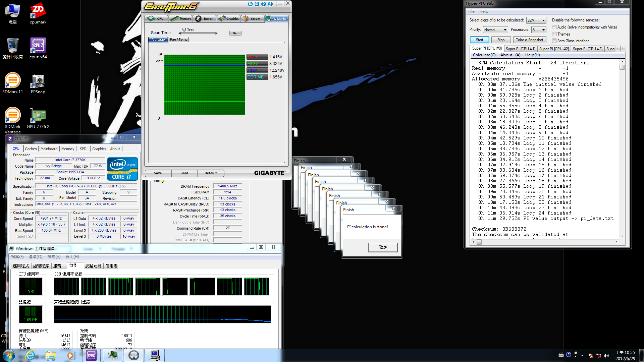Click the Hyper PI log horizontal scrollbar
The height and width of the screenshot is (362, 644).
[x=544, y=242]
